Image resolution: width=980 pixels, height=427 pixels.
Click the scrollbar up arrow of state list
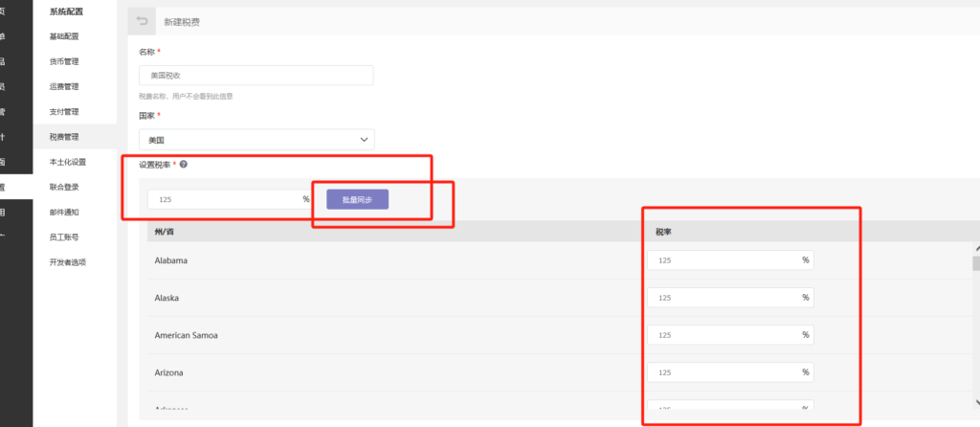(976, 248)
